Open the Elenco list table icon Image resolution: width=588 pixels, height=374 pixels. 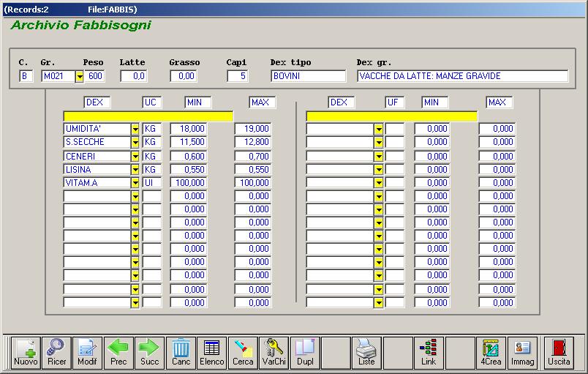point(211,353)
